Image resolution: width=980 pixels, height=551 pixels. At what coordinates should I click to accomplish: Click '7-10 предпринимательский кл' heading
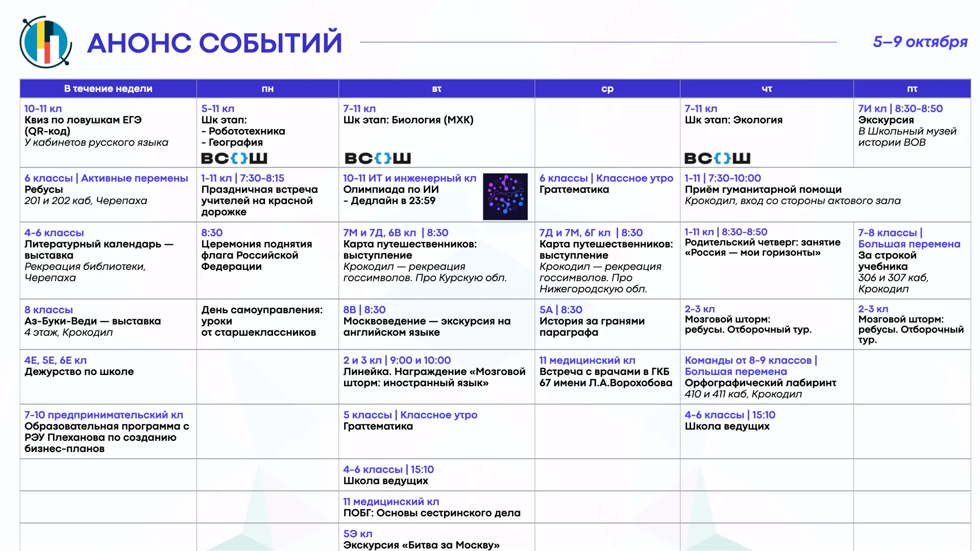click(104, 415)
